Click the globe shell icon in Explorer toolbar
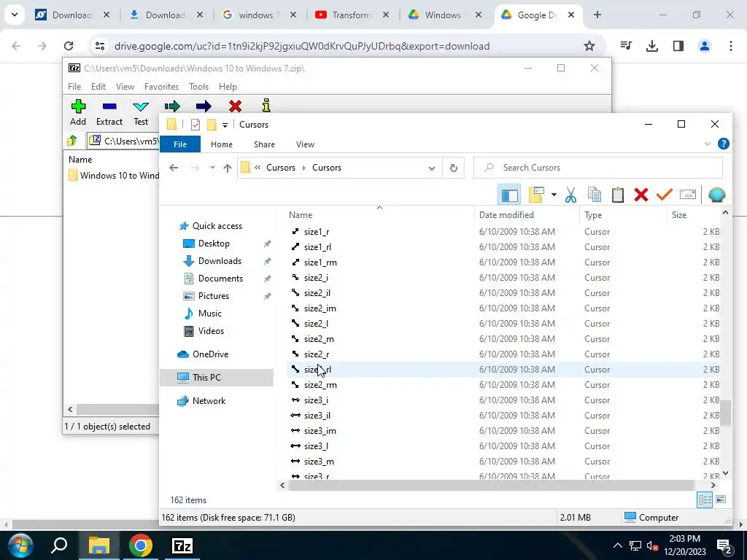The image size is (747, 560). [x=716, y=194]
